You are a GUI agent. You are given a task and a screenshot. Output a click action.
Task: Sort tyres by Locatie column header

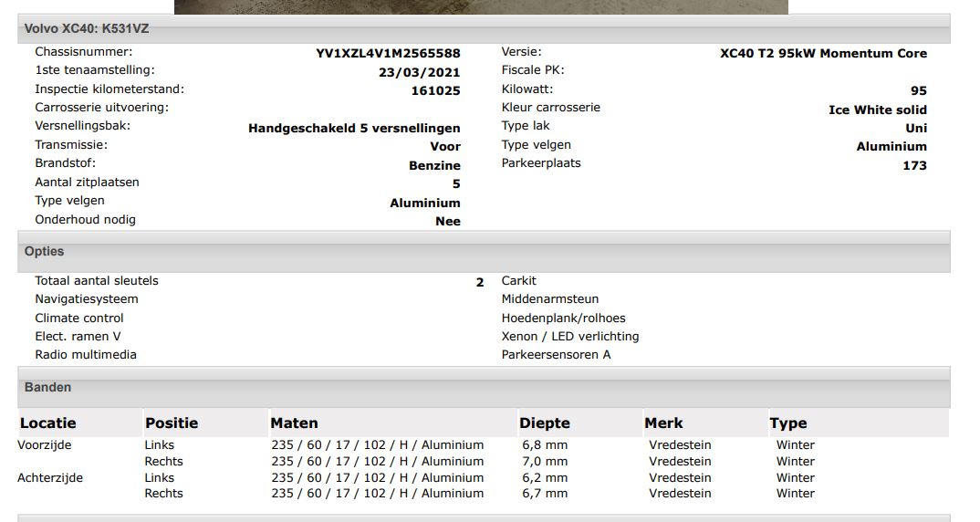[47, 423]
